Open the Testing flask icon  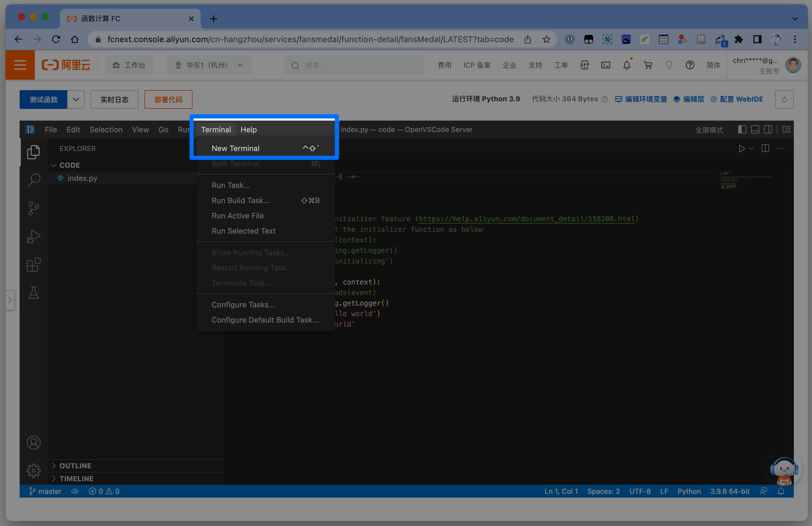click(x=33, y=293)
